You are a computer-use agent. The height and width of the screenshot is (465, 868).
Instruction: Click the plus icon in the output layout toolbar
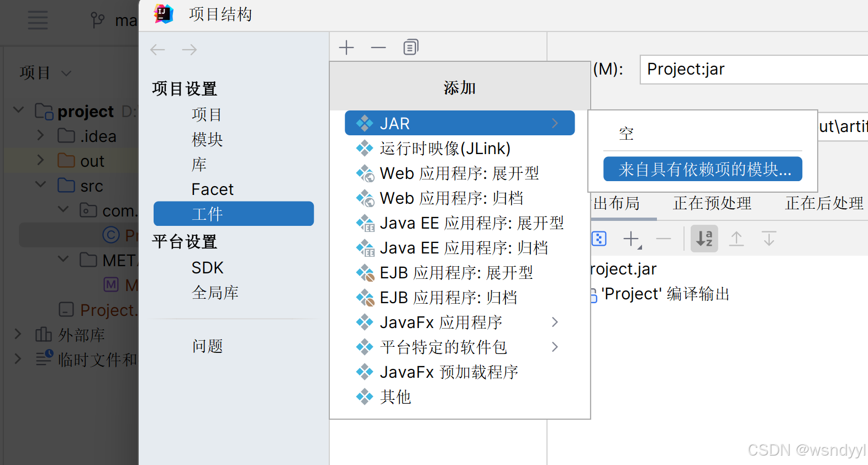[x=631, y=239]
